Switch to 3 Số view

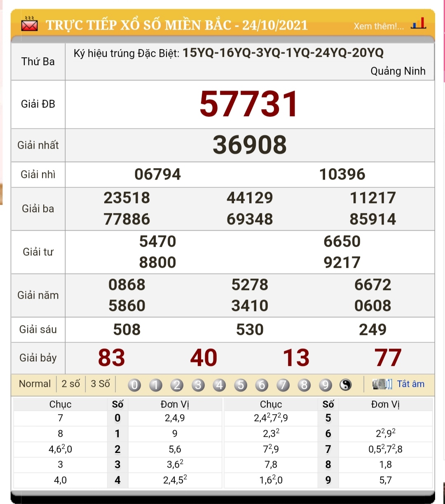[x=100, y=384]
